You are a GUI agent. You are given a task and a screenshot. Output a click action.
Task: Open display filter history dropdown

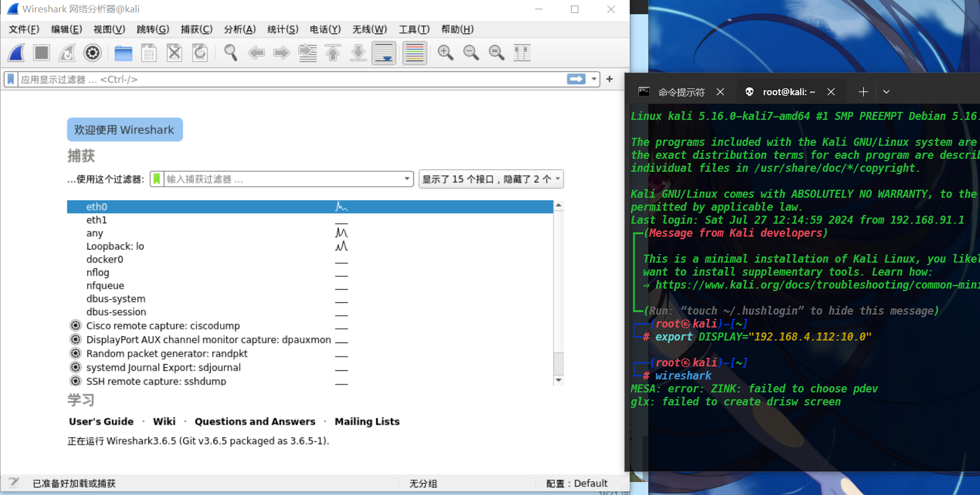tap(594, 79)
